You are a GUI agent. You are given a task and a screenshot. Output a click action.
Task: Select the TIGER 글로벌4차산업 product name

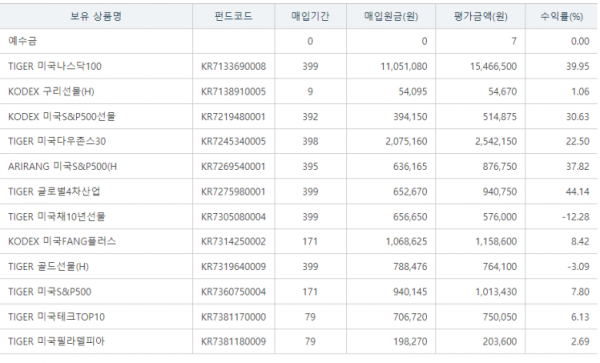point(54,191)
